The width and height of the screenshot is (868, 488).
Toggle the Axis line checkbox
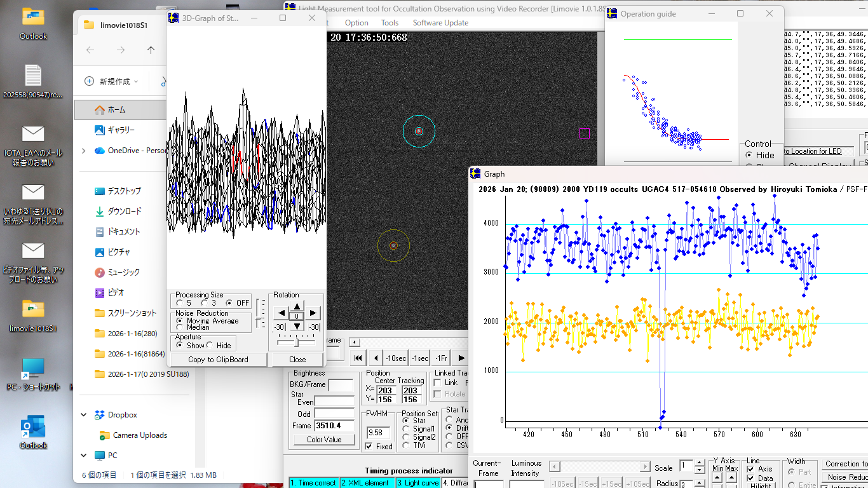coord(751,469)
